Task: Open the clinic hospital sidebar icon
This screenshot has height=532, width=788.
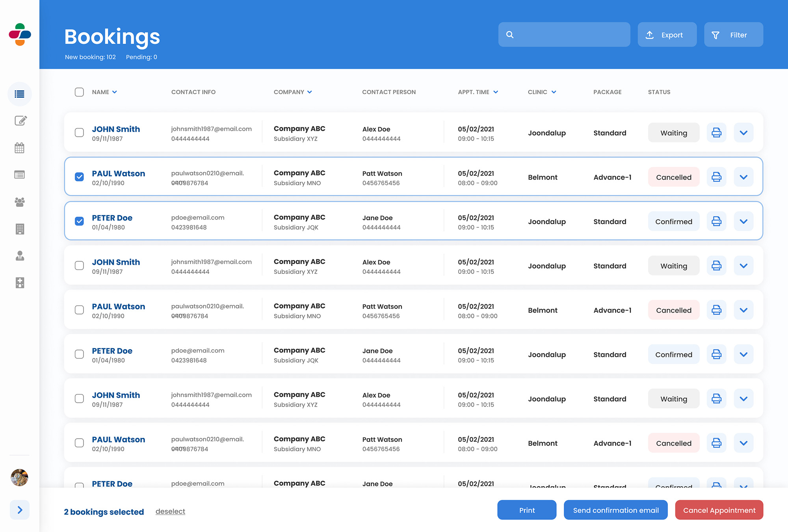Action: [20, 283]
